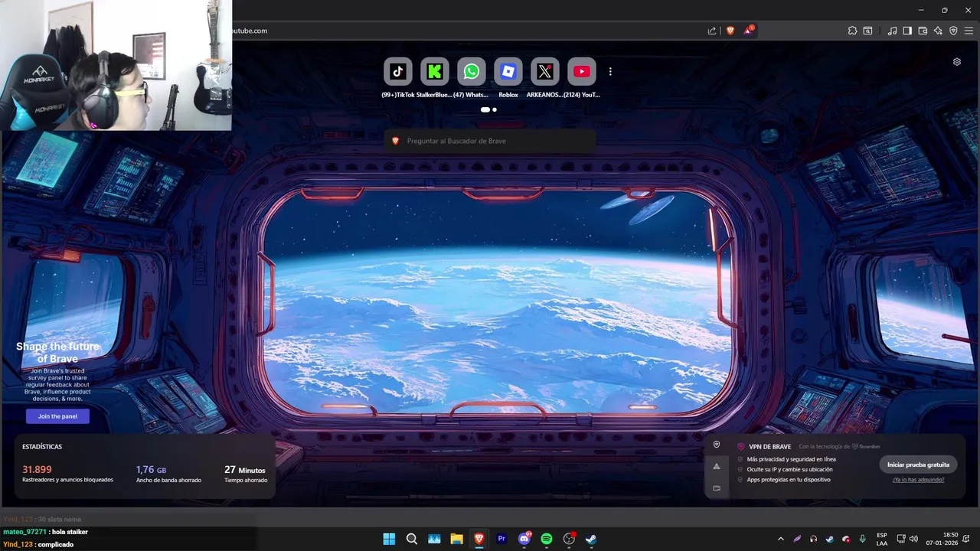
Task: Click the feather pen icon in system tray
Action: (797, 539)
